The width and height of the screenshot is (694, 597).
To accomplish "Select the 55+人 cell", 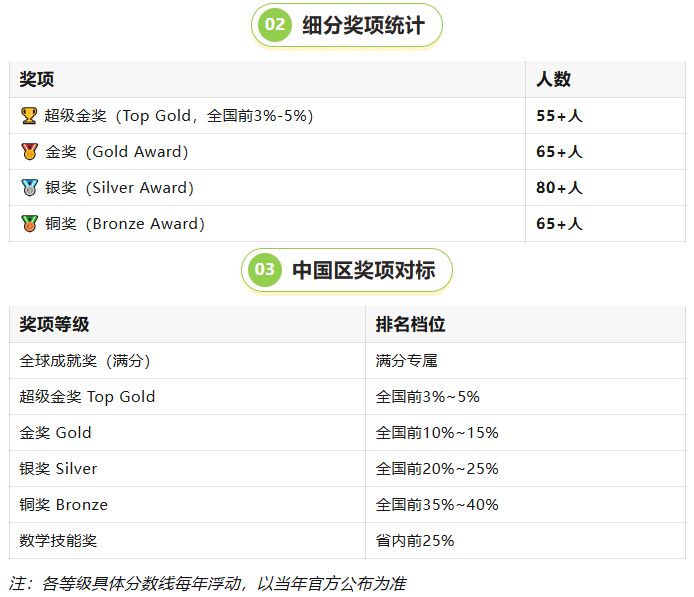I will point(605,116).
